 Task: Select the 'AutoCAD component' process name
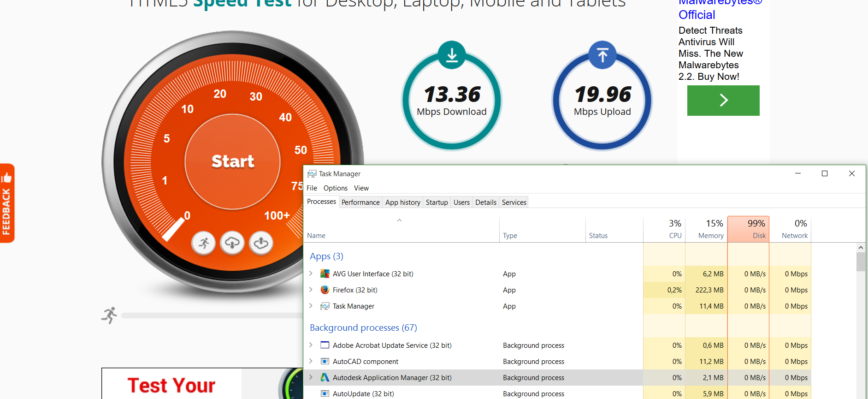[366, 361]
